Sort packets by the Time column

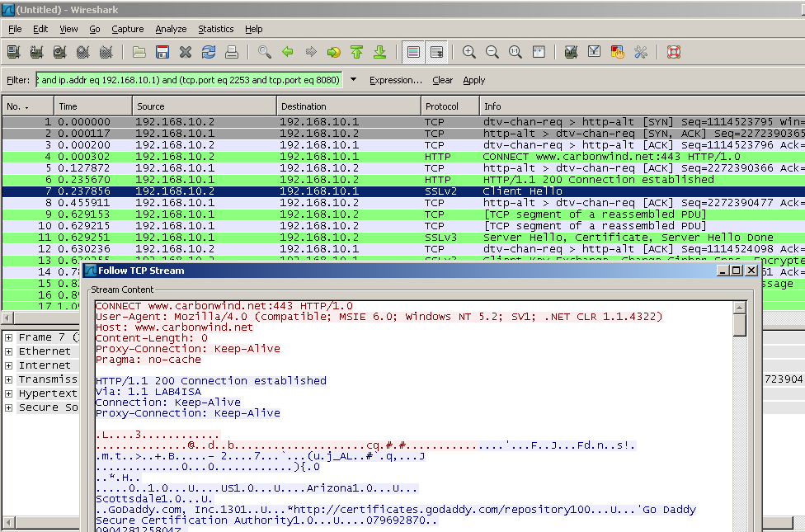tap(93, 106)
